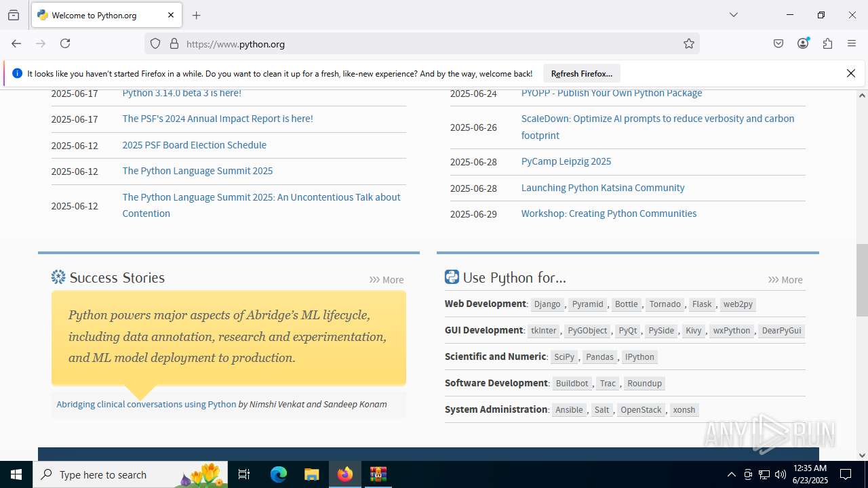Click the Pandas tag
Screen dimensions: 868x488
point(600,357)
